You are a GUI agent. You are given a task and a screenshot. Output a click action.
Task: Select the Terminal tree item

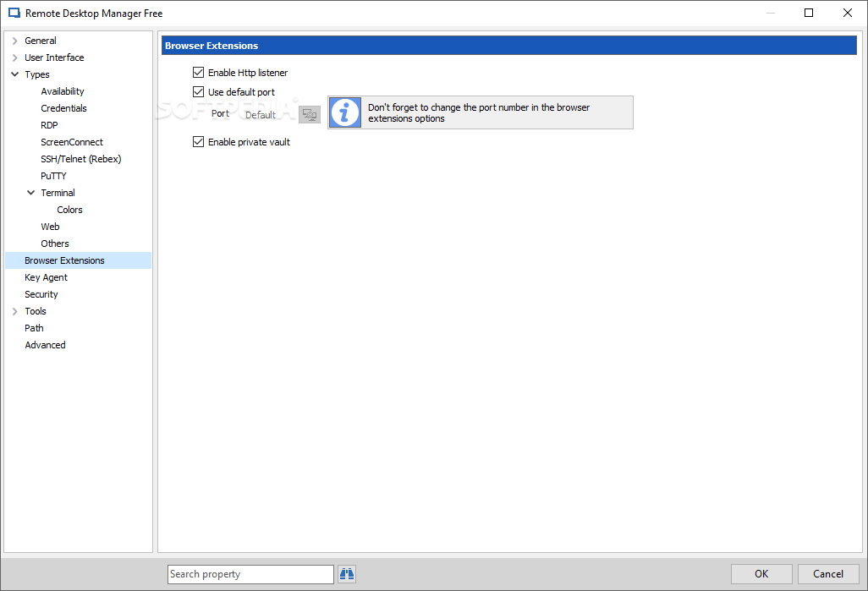(x=58, y=193)
